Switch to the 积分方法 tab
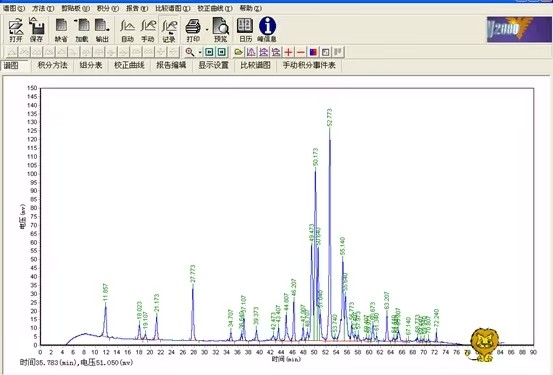This screenshot has width=553, height=375. point(53,65)
